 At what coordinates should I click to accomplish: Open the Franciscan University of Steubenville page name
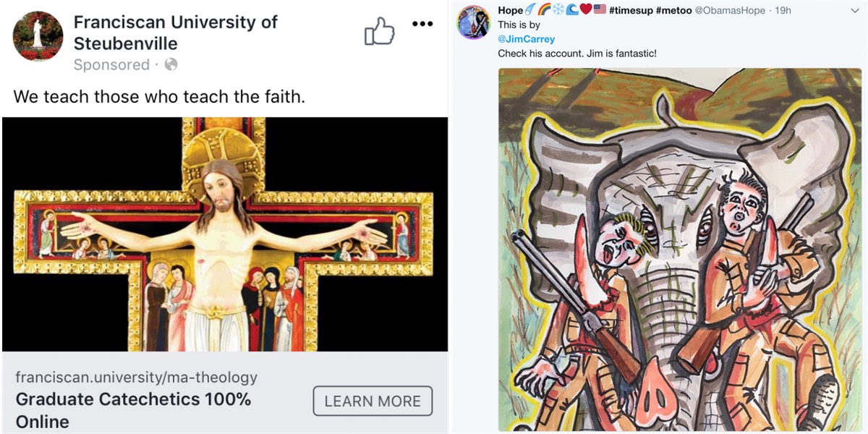point(175,33)
